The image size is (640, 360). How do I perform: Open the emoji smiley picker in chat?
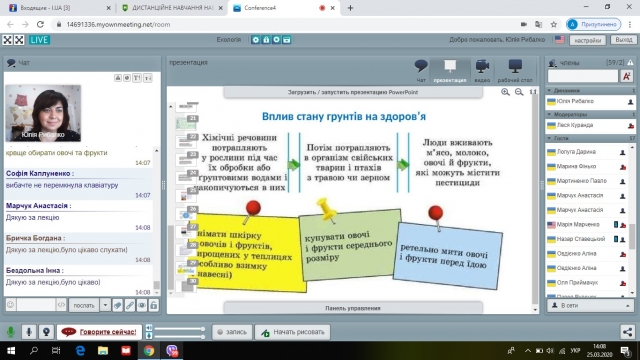coord(11,305)
